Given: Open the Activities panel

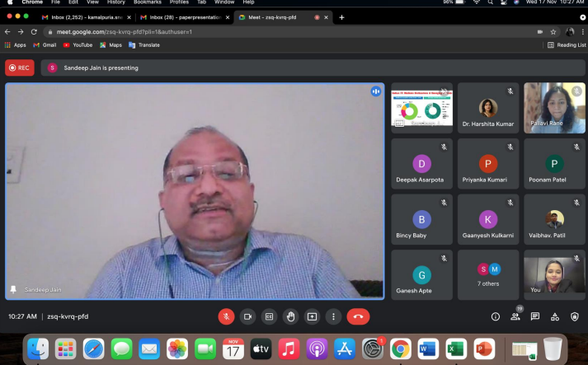Looking at the screenshot, I should (x=555, y=316).
